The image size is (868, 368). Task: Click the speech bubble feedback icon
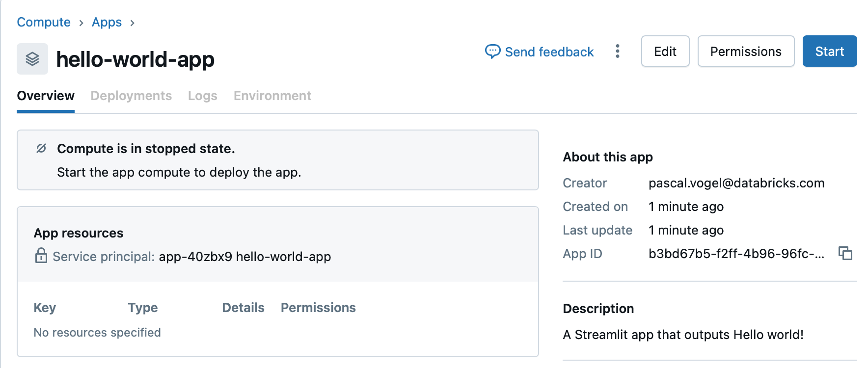492,52
